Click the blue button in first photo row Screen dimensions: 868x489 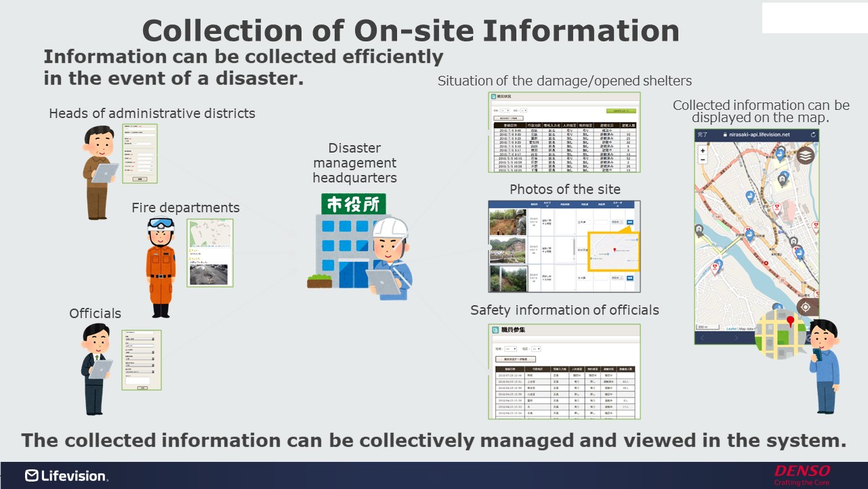[630, 222]
